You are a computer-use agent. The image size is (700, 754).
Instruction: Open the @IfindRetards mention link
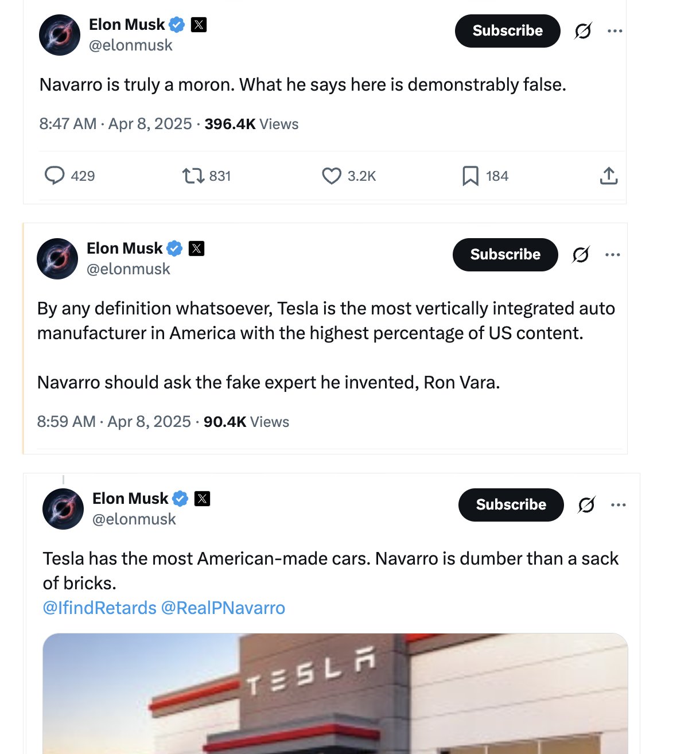coord(99,608)
